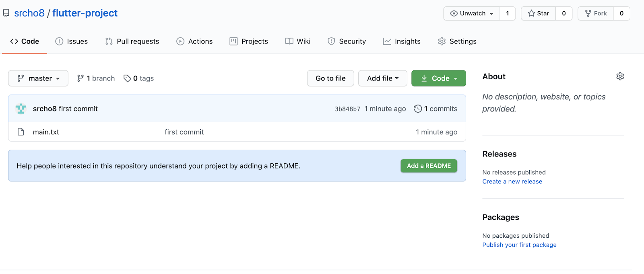Click the watcher count showing 1
Image resolution: width=644 pixels, height=274 pixels.
[x=508, y=13]
